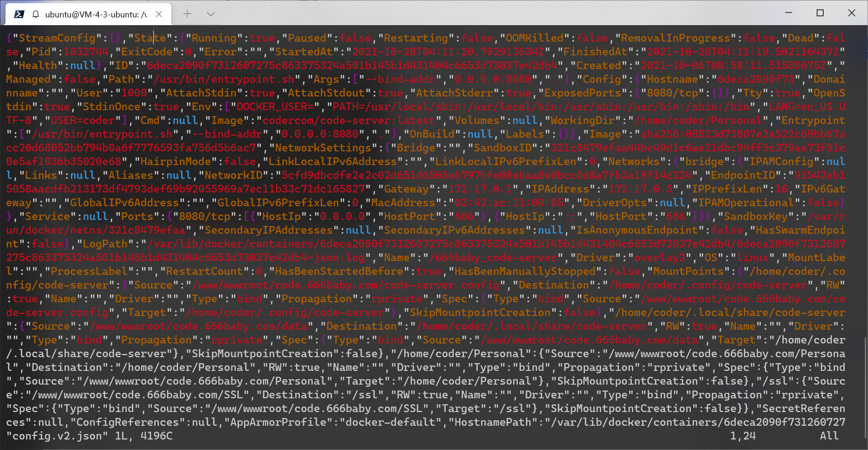Close the terminal window
Image resolution: width=868 pixels, height=450 pixels.
click(x=852, y=13)
